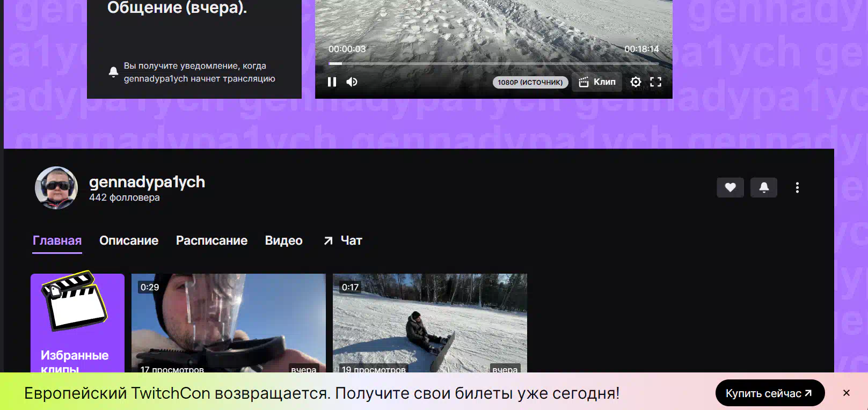Click the pop-out arrow beside Чат

(x=328, y=241)
